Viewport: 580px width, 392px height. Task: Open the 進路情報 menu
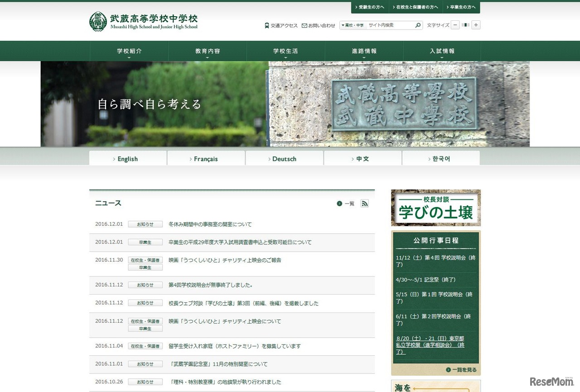[x=364, y=51]
